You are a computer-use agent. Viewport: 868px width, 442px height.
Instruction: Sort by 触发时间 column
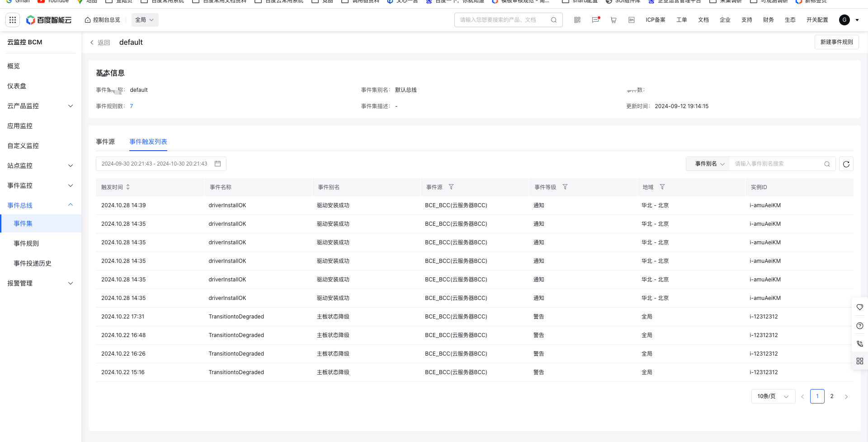128,187
